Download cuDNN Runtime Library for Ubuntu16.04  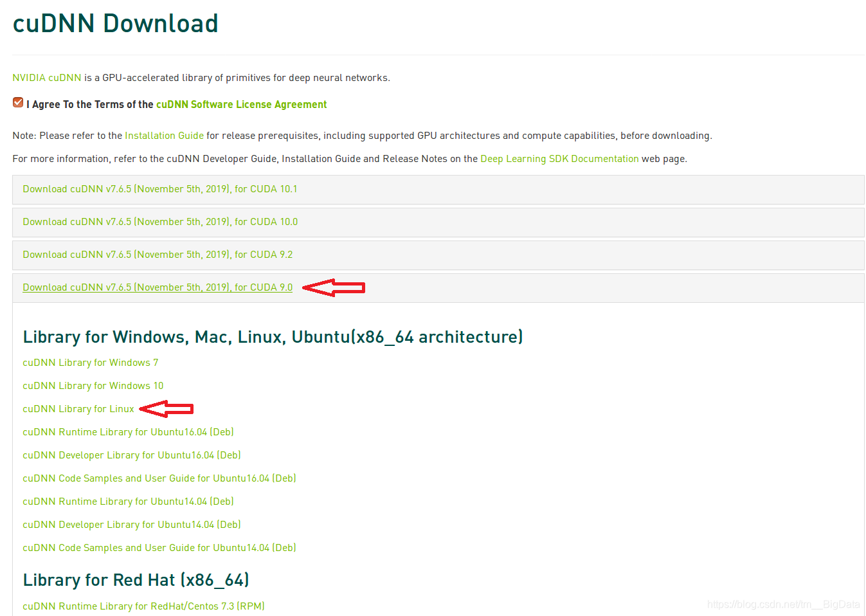tap(128, 432)
